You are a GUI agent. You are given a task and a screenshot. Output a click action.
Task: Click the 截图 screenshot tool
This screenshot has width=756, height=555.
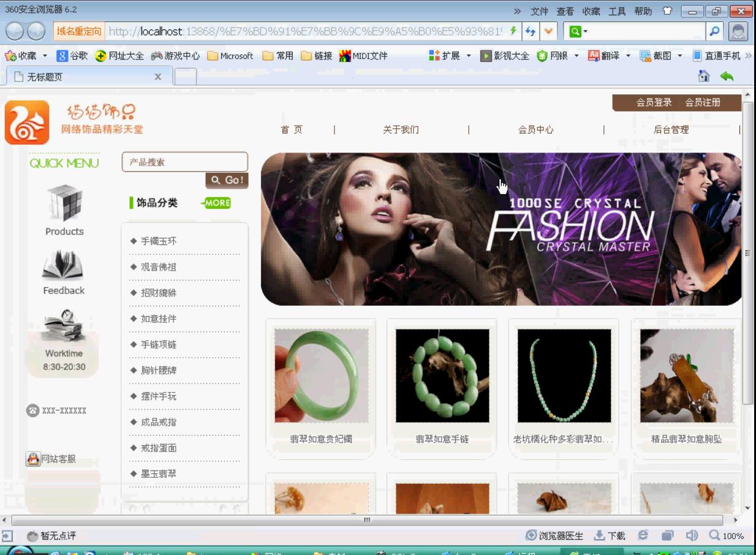pyautogui.click(x=656, y=56)
